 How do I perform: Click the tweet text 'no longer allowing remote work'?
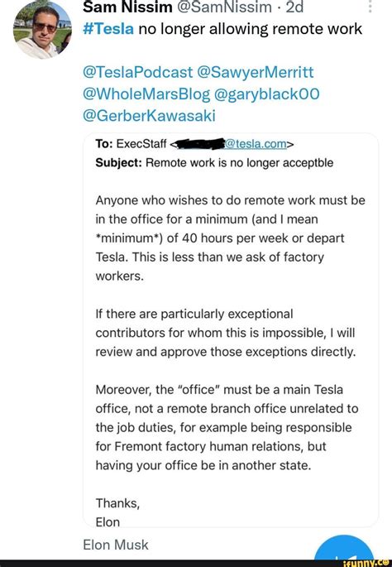click(x=250, y=29)
